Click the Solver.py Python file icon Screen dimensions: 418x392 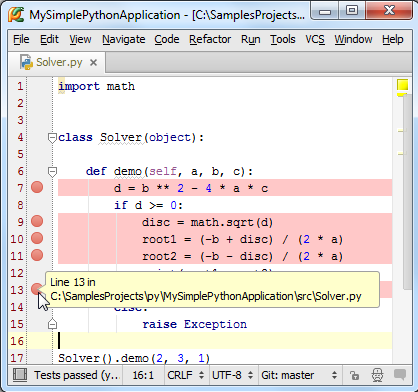(x=26, y=62)
